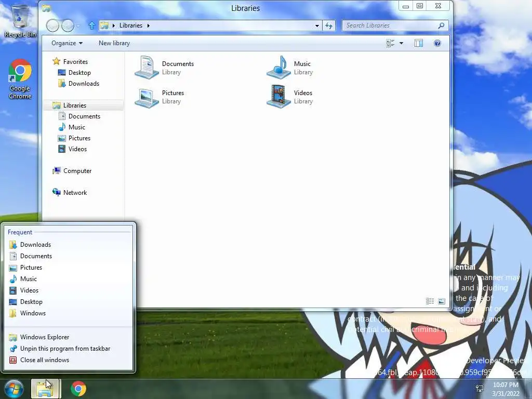Click the taskbar clock and date
The image size is (532, 399).
click(x=506, y=389)
